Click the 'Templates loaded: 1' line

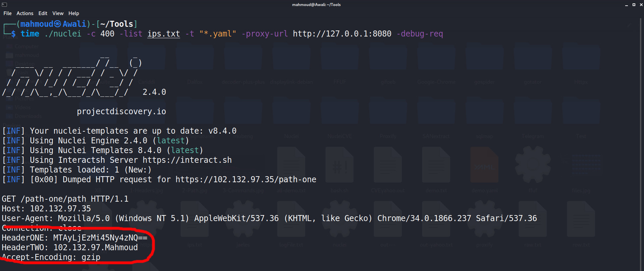pyautogui.click(x=77, y=170)
